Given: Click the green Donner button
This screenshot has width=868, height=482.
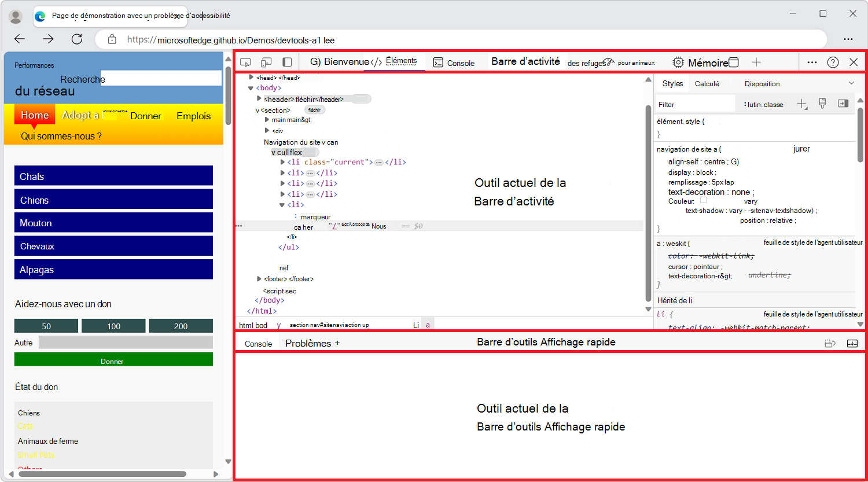Looking at the screenshot, I should (x=113, y=360).
